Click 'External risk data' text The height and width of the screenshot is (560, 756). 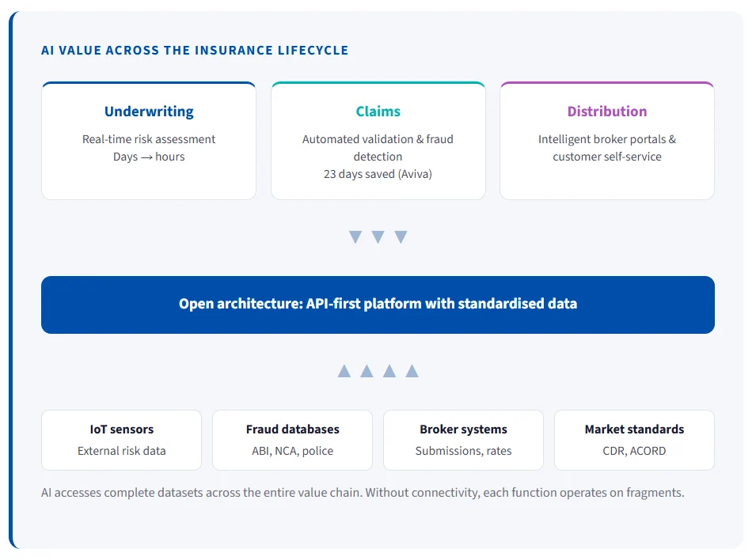(x=121, y=451)
